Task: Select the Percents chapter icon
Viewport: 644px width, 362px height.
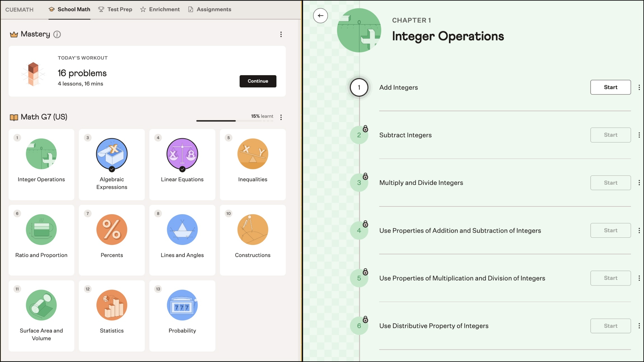Action: [x=112, y=230]
